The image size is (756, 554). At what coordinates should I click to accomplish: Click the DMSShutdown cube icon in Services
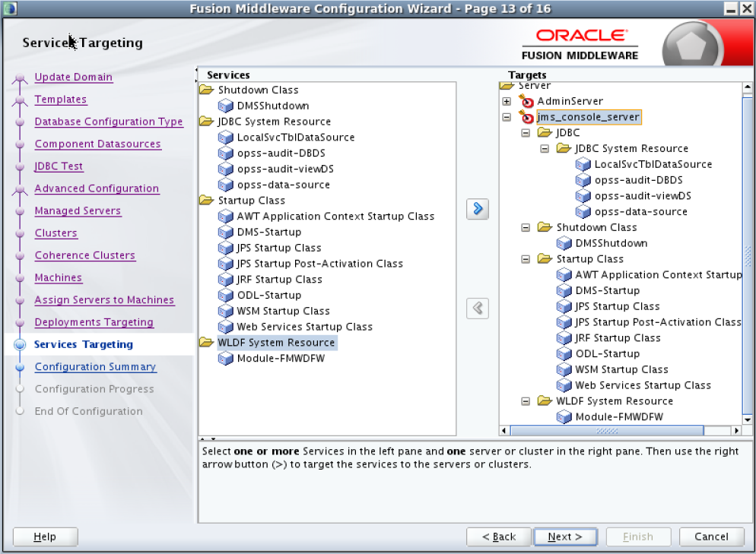pos(226,106)
